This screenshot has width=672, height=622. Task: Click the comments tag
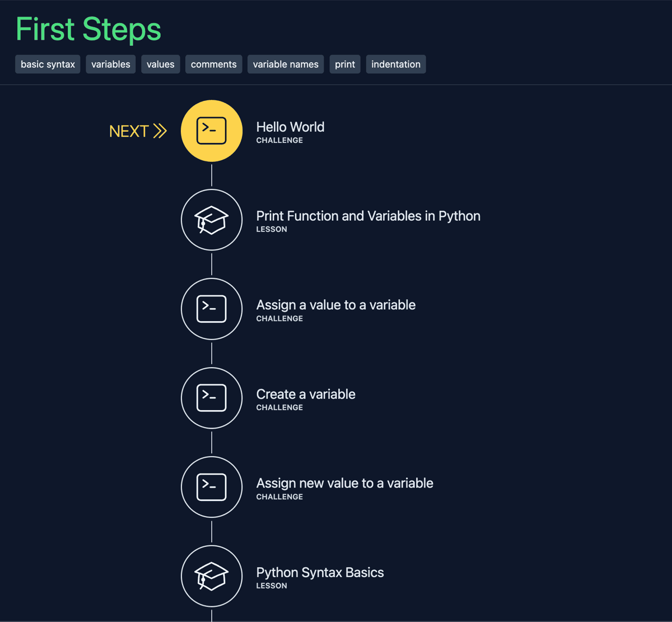click(x=213, y=64)
